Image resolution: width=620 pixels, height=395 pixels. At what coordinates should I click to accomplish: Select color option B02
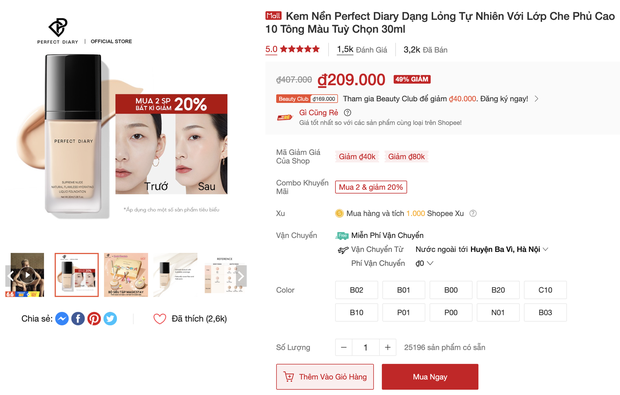(356, 290)
